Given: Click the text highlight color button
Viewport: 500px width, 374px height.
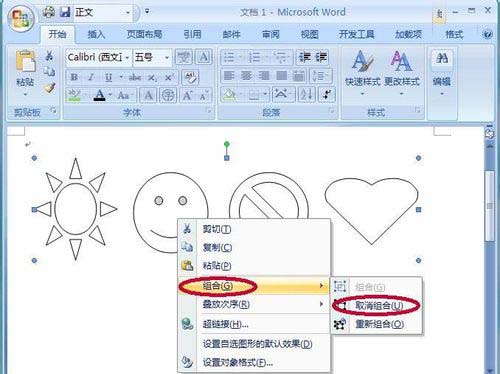Looking at the screenshot, I should point(74,95).
